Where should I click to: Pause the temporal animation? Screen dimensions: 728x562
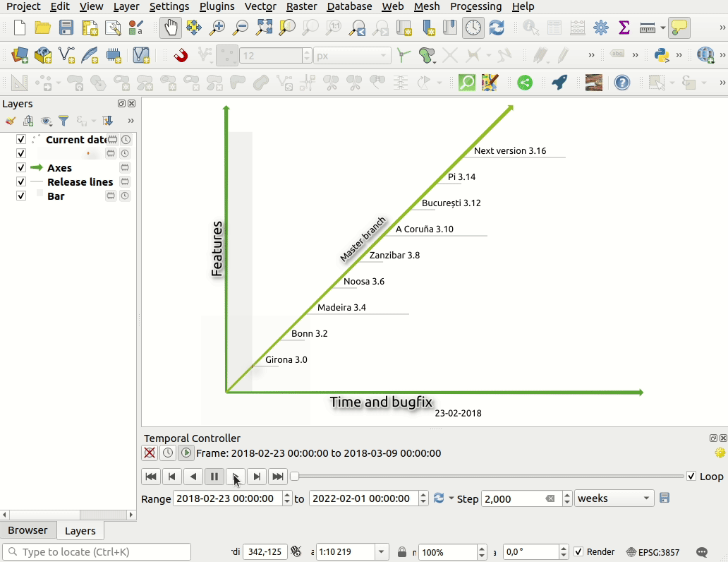click(x=214, y=477)
